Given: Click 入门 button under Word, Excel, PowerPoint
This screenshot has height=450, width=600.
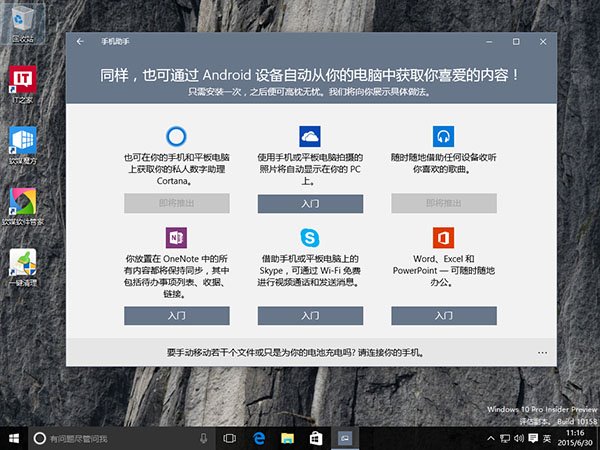Looking at the screenshot, I should click(x=444, y=316).
